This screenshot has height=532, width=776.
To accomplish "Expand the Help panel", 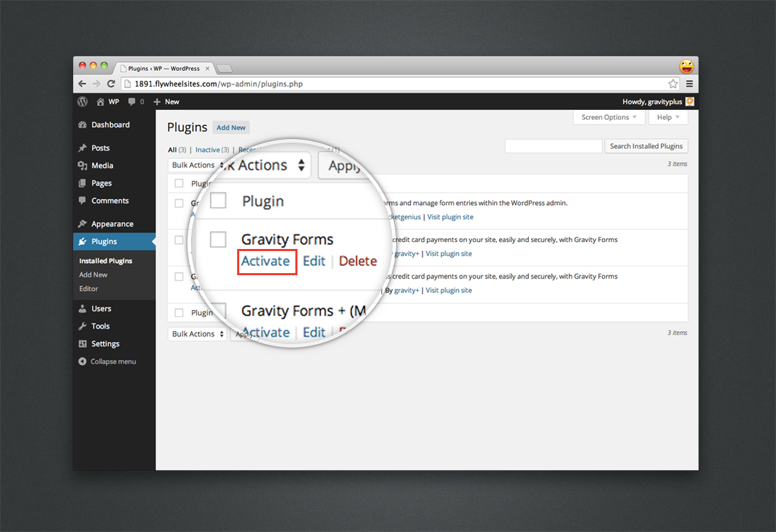I will (x=668, y=118).
